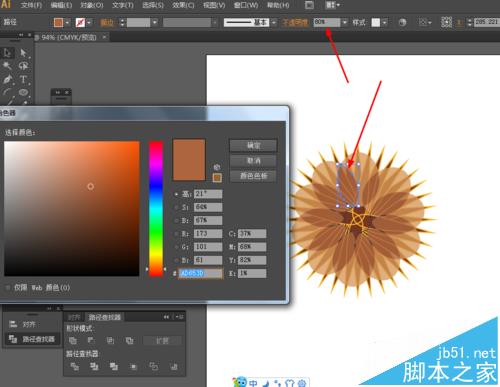Click the Merge pathfinder icon
The image size is (500, 387).
pos(114,367)
